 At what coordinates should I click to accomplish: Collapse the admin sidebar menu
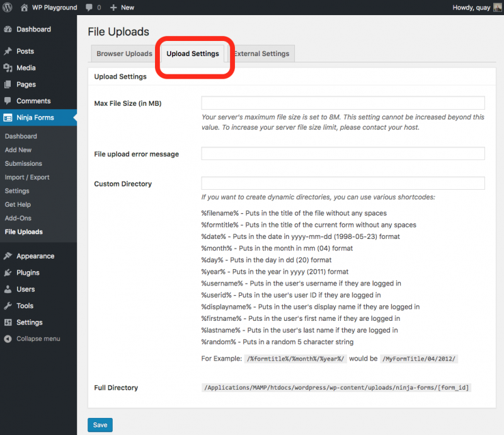tap(9, 339)
